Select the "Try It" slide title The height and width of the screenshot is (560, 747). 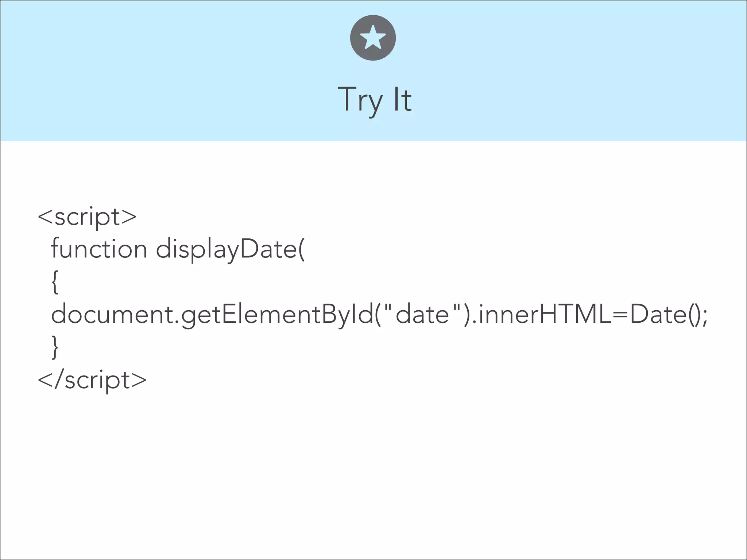click(375, 100)
